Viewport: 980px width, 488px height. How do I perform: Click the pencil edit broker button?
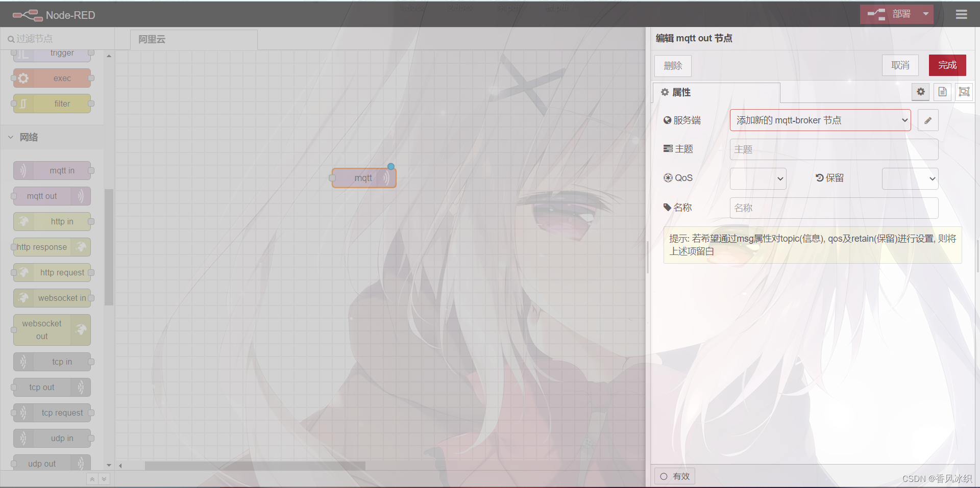coord(928,120)
